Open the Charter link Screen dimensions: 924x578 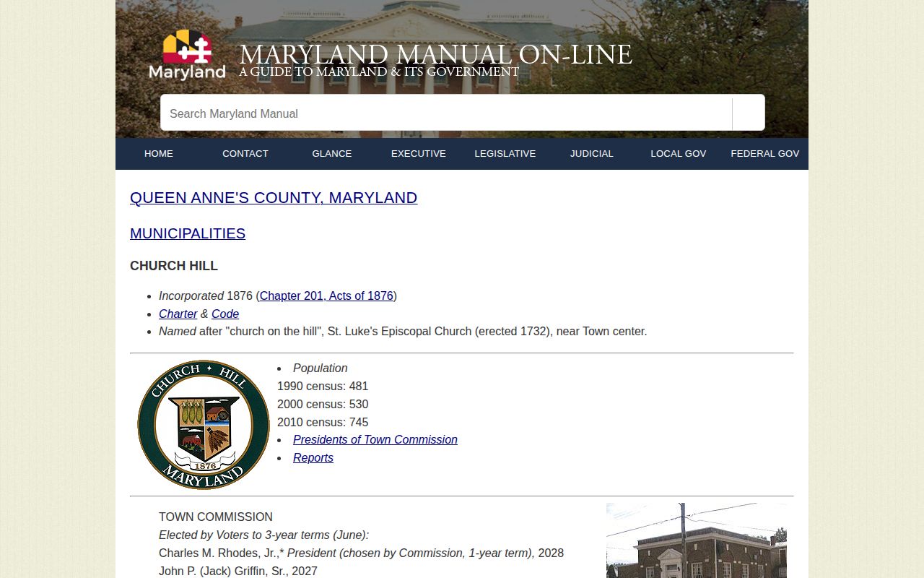[x=178, y=314]
